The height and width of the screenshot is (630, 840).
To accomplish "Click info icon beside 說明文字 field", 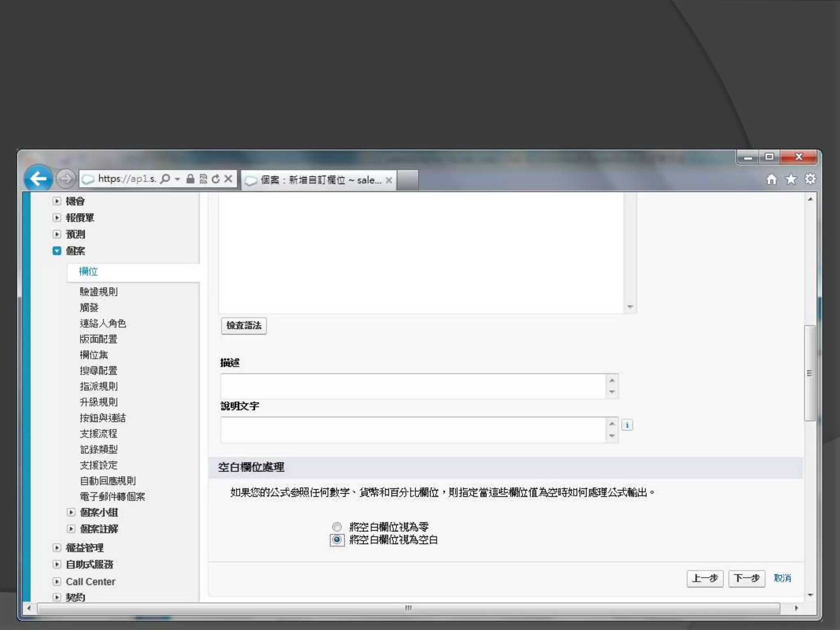I will tap(627, 425).
